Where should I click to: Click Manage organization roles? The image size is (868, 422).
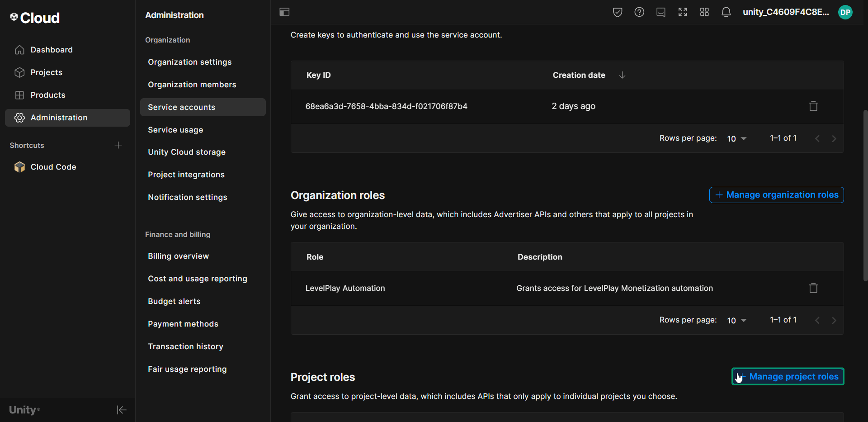[776, 194]
